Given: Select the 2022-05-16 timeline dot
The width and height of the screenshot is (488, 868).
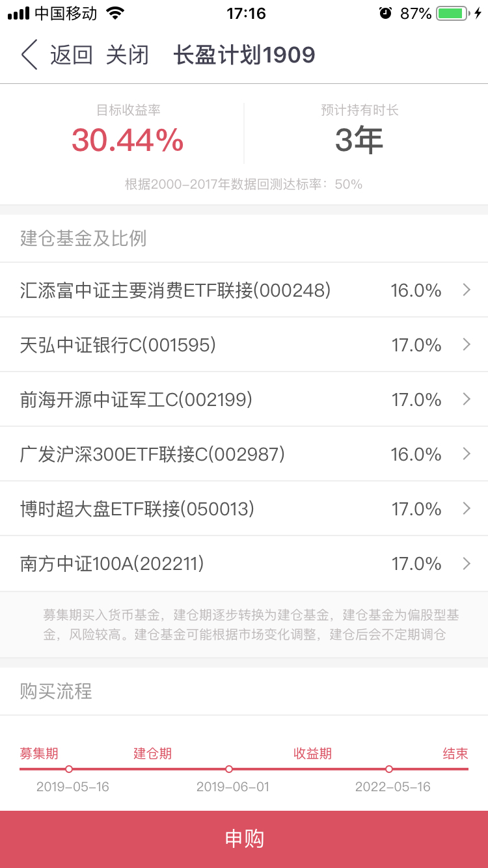Looking at the screenshot, I should point(389,769).
